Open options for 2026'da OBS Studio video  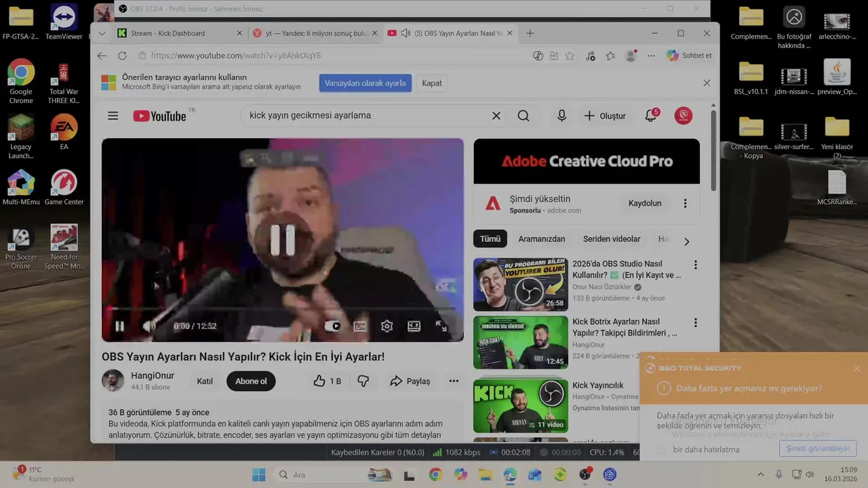pos(695,265)
